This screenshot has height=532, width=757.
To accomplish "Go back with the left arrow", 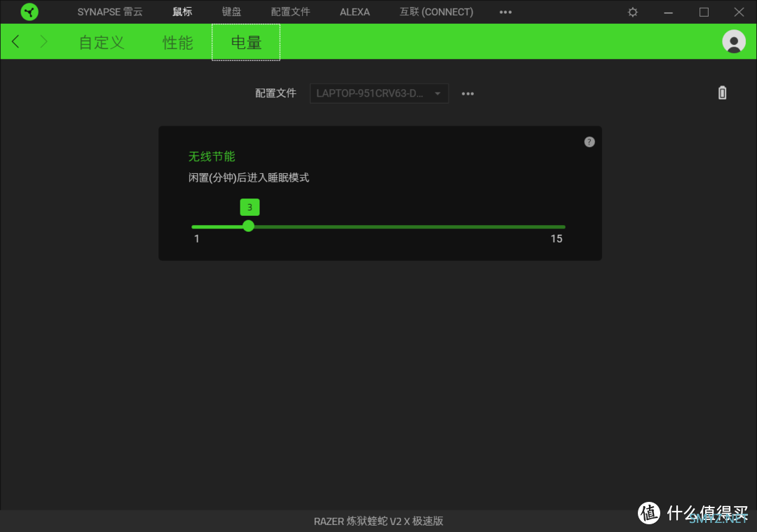I will [x=16, y=41].
